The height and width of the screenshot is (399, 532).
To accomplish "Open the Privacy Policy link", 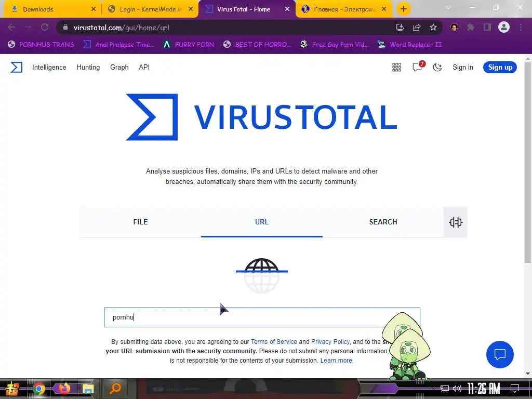I will [x=330, y=342].
